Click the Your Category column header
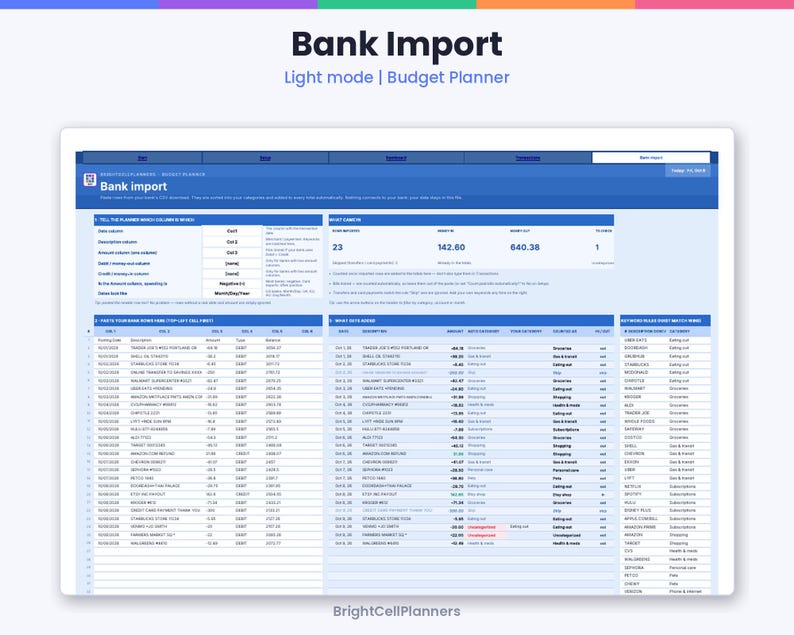 point(526,331)
